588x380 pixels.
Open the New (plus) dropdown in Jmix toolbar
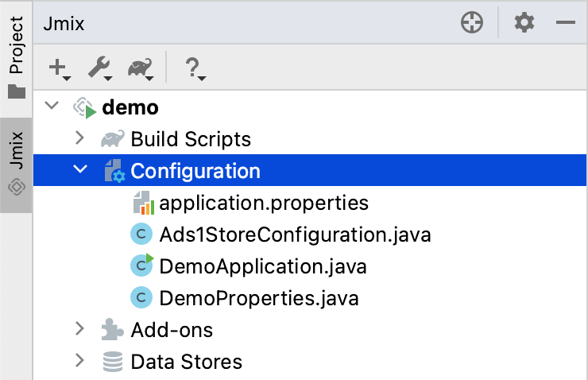click(60, 69)
